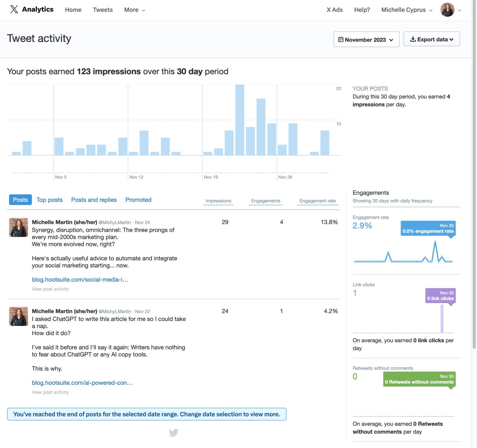This screenshot has width=477, height=448.
Task: Select the Promoted tab
Action: click(x=138, y=200)
